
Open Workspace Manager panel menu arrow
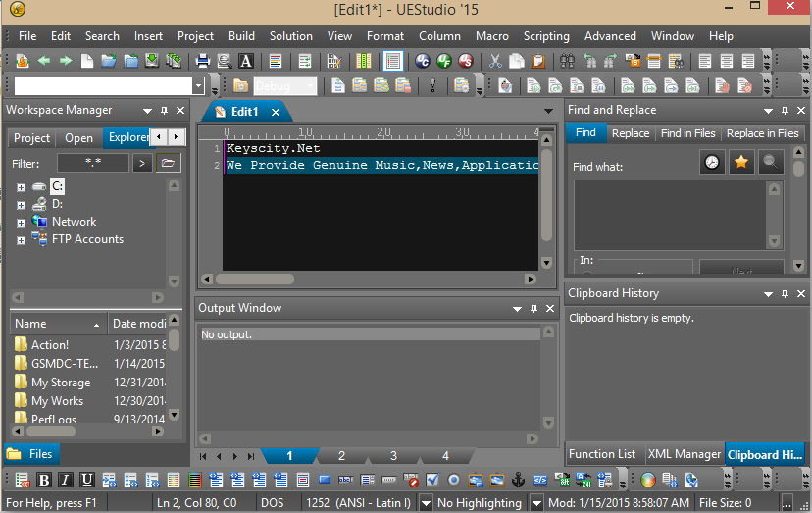(147, 111)
